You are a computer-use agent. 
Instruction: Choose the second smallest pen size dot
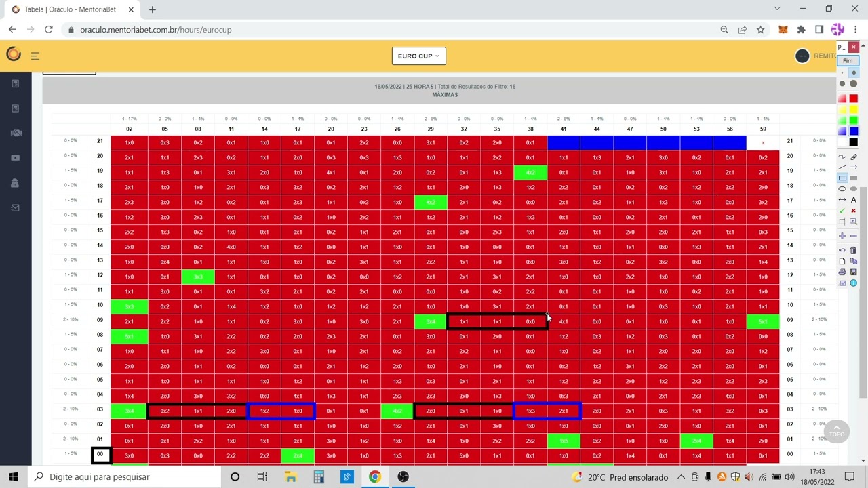[853, 73]
